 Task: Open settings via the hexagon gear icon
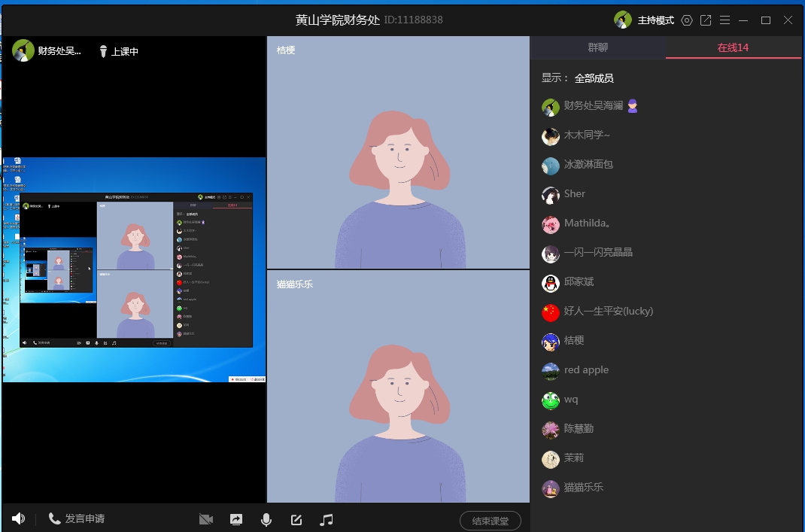(686, 20)
